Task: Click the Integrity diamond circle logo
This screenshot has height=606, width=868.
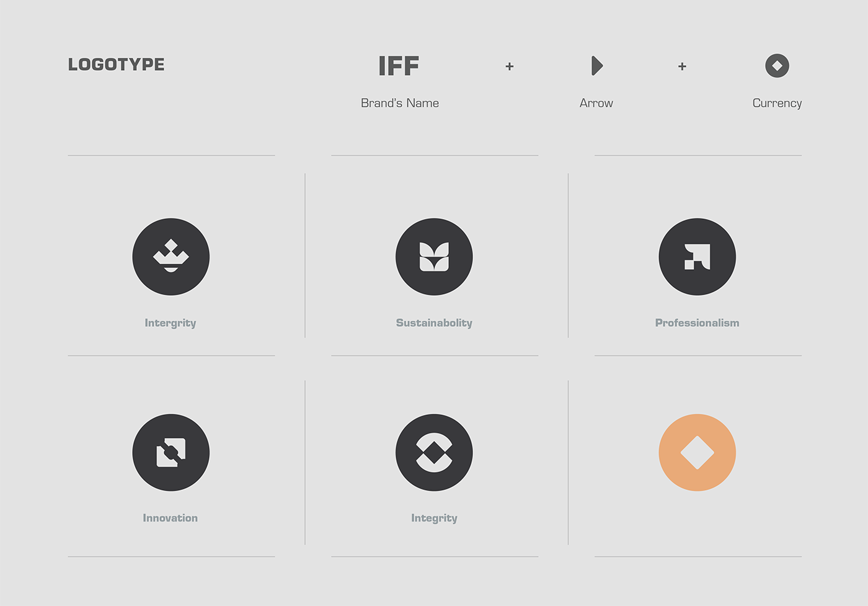Action: (x=434, y=452)
